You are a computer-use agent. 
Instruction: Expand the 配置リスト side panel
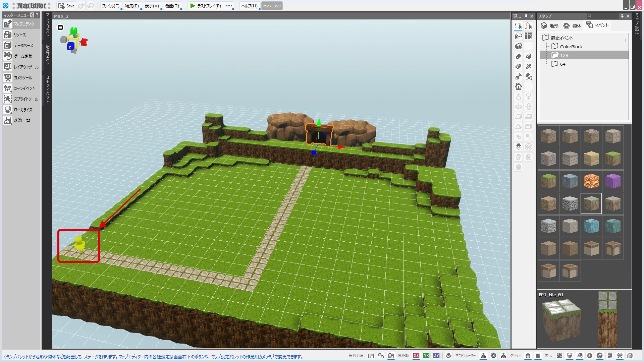pyautogui.click(x=48, y=55)
